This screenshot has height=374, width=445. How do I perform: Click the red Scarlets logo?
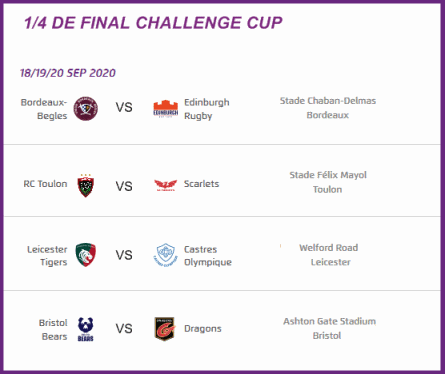[165, 185]
